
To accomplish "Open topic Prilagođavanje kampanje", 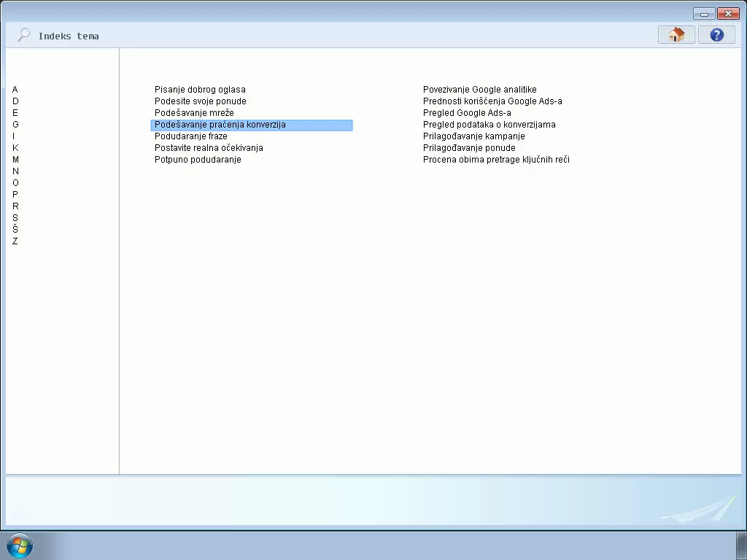I will tap(474, 136).
